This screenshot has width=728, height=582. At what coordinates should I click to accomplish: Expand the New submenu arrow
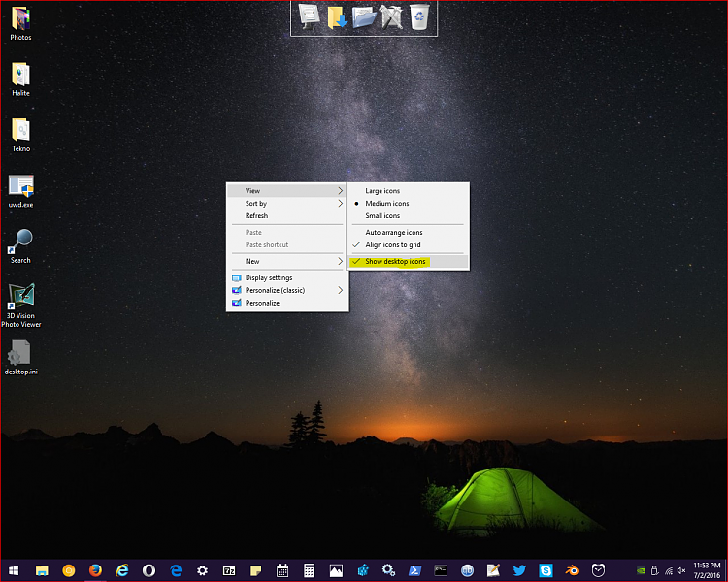(x=341, y=261)
